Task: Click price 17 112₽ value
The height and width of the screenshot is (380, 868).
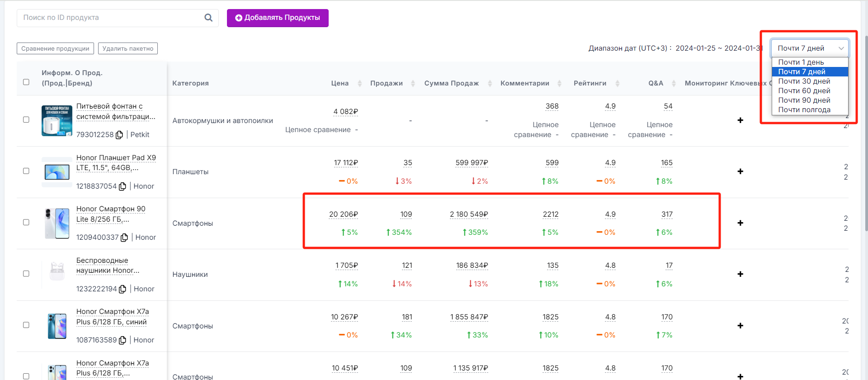Action: coord(346,163)
